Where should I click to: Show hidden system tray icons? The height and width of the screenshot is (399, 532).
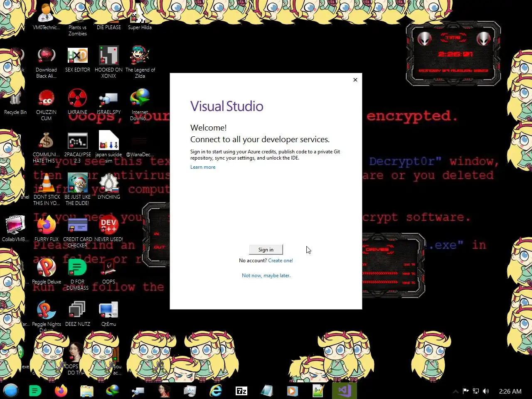(456, 391)
